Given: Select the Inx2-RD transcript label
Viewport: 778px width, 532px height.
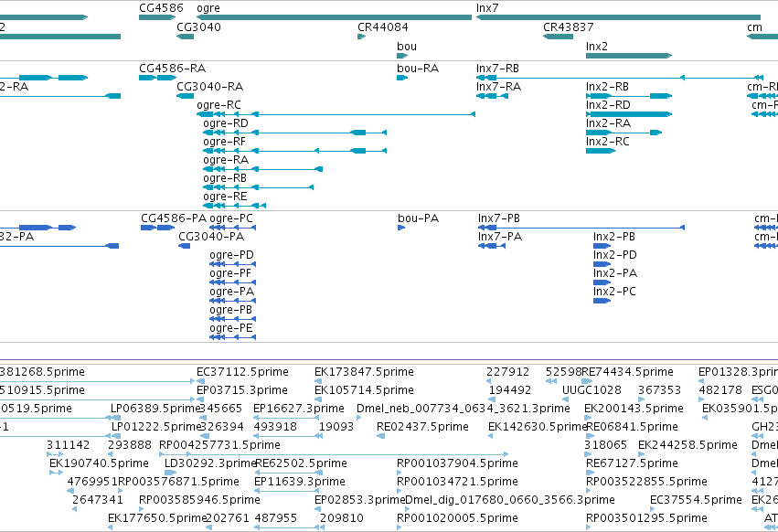Looking at the screenshot, I should coord(608,105).
